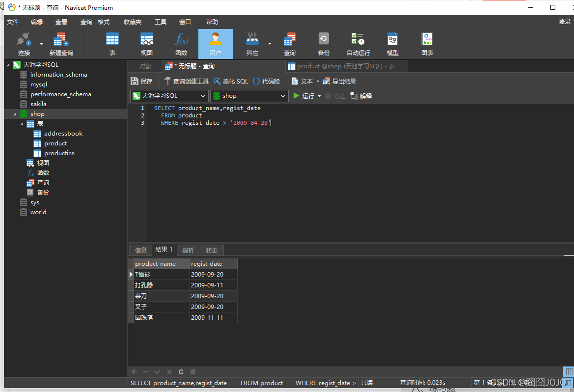This screenshot has height=392, width=574.
Task: Open the 编辑 (Edit) menu
Action: [x=37, y=22]
